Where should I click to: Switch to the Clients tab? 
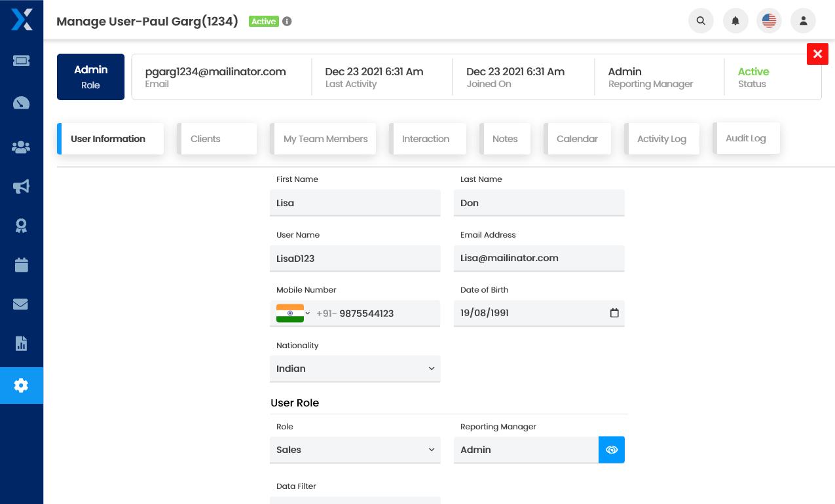[217, 139]
